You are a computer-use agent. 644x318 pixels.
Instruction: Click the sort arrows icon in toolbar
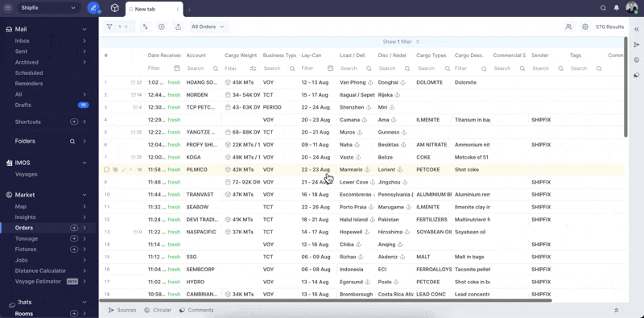(146, 27)
